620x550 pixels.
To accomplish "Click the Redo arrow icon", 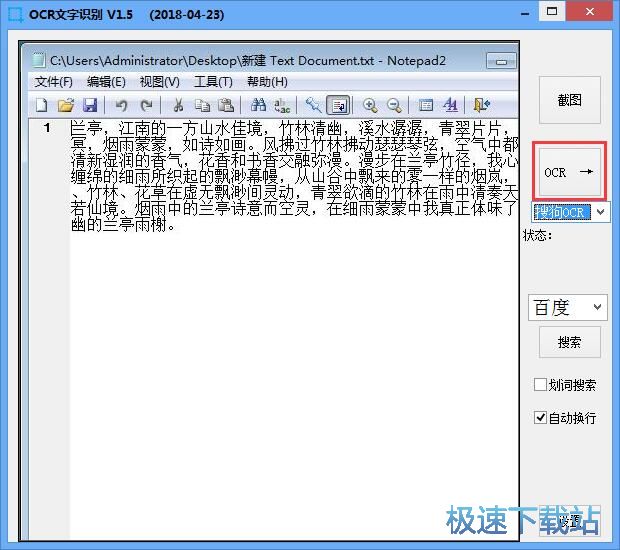I will 146,105.
